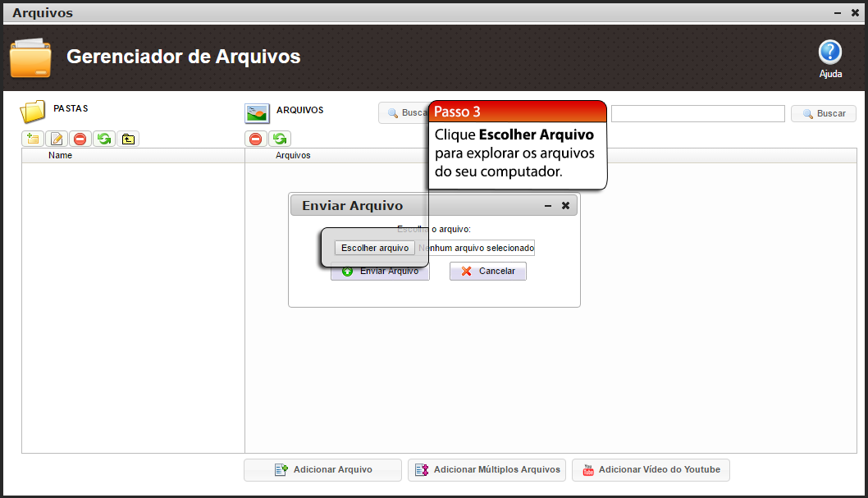This screenshot has height=498, width=868.
Task: Click the Arquivos column header
Action: (293, 155)
